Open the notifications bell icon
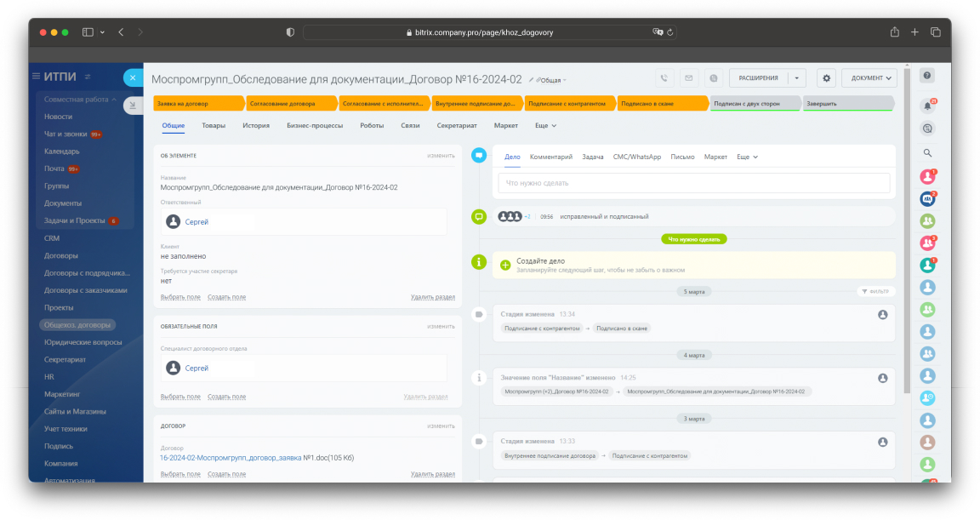The image size is (980, 520). click(927, 106)
